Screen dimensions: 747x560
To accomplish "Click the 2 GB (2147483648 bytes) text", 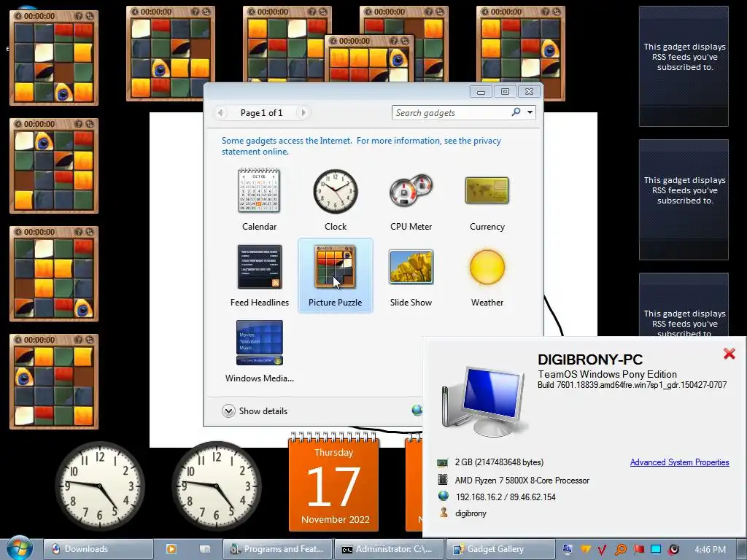I will coord(499,462).
